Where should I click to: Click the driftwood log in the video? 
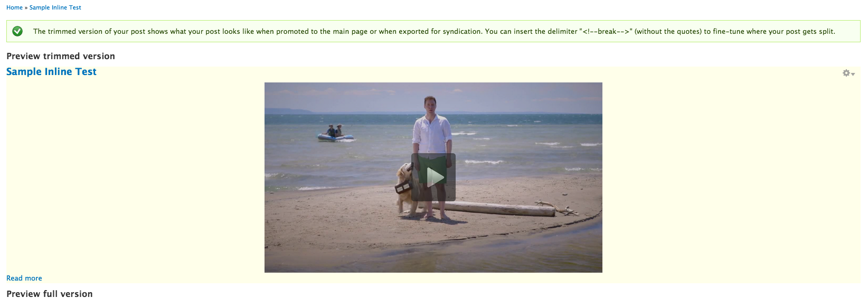tap(502, 209)
